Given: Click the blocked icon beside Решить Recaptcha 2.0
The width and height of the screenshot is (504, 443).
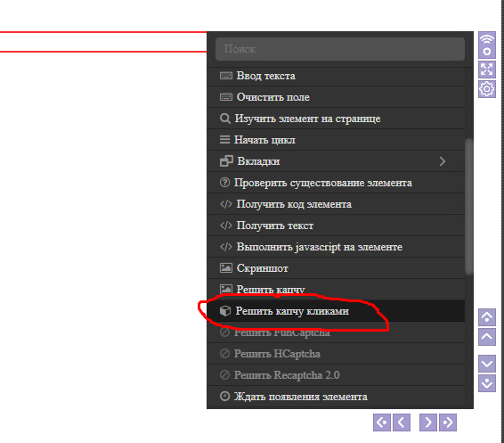Looking at the screenshot, I should [224, 375].
